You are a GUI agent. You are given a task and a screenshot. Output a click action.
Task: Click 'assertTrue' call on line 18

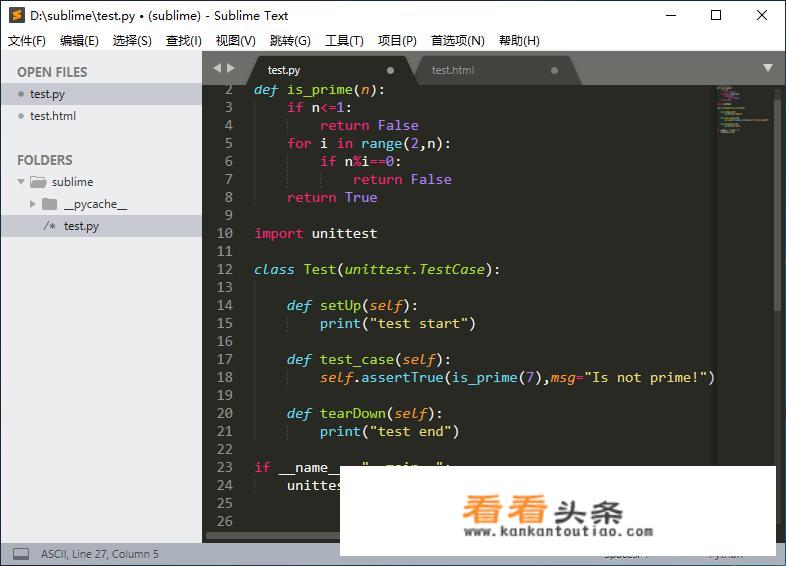click(x=402, y=378)
